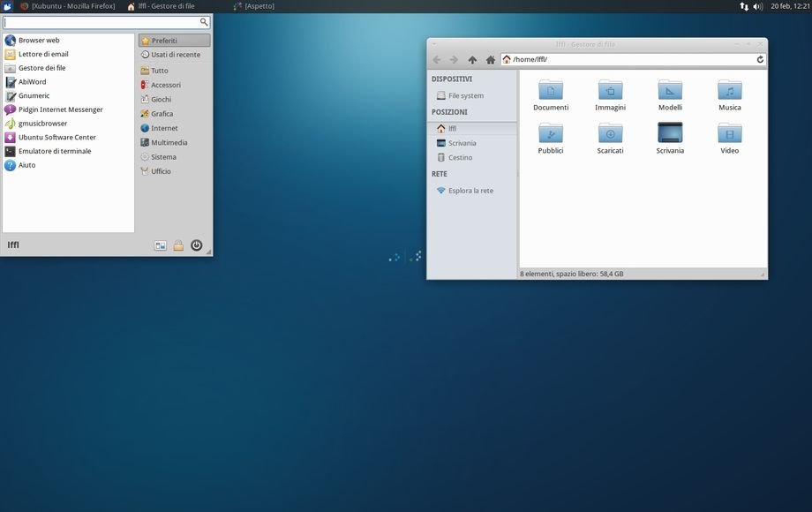Open the system settings icon in menu footer

(x=161, y=245)
